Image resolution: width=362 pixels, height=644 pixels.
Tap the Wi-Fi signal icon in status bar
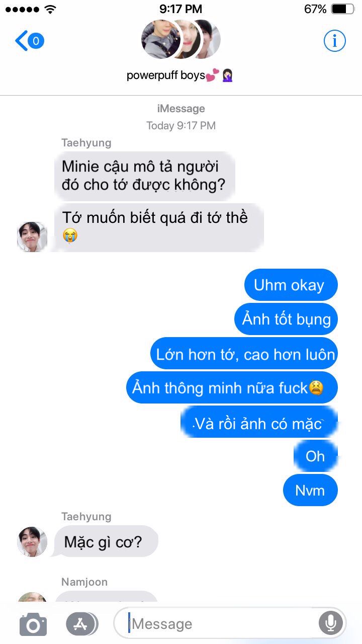pyautogui.click(x=50, y=9)
